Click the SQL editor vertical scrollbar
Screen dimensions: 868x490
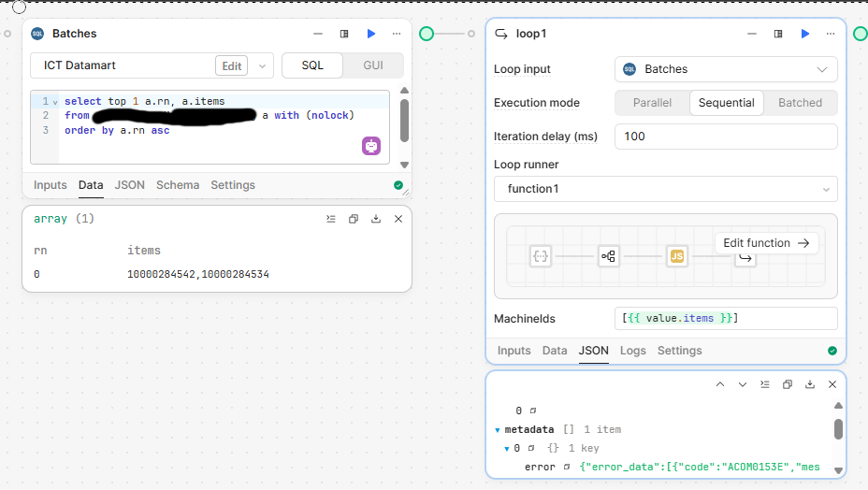(x=404, y=122)
